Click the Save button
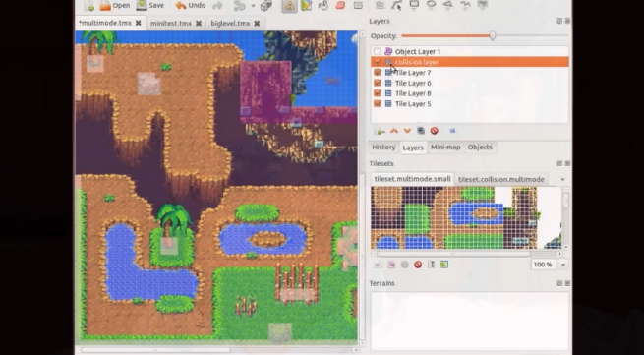Screen dimensions: 644x355 150,5
